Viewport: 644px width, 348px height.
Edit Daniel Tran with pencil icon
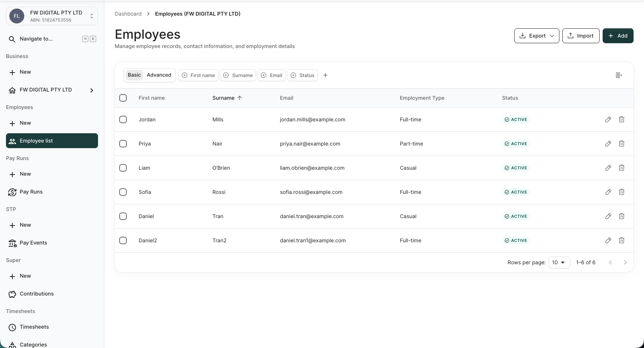pyautogui.click(x=608, y=216)
